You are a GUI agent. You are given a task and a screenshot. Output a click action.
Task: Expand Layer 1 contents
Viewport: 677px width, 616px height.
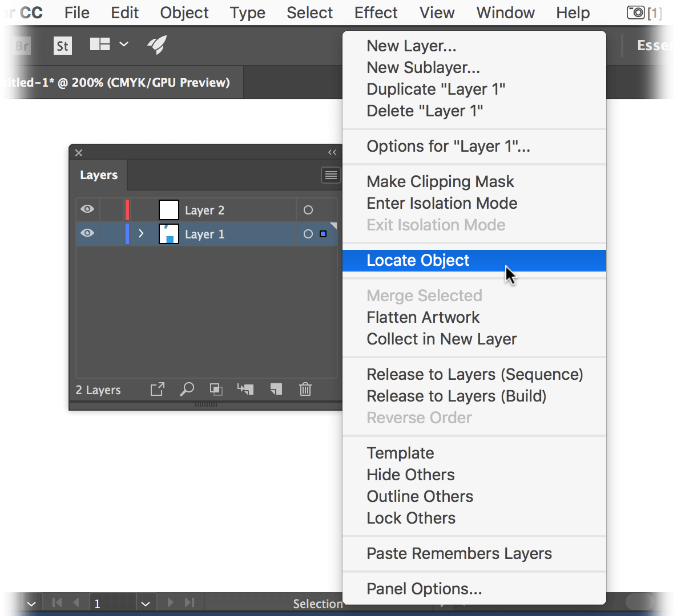(x=141, y=233)
